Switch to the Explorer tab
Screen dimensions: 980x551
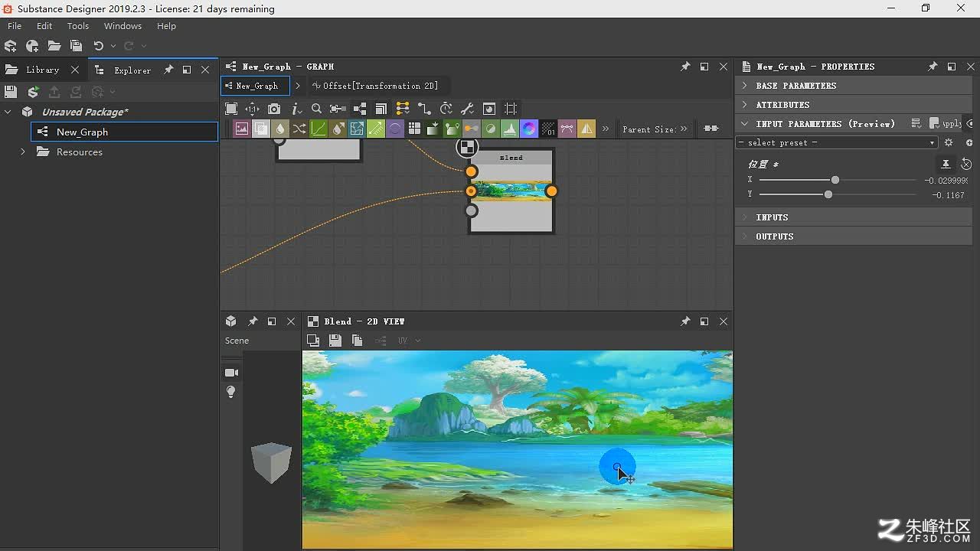132,70
